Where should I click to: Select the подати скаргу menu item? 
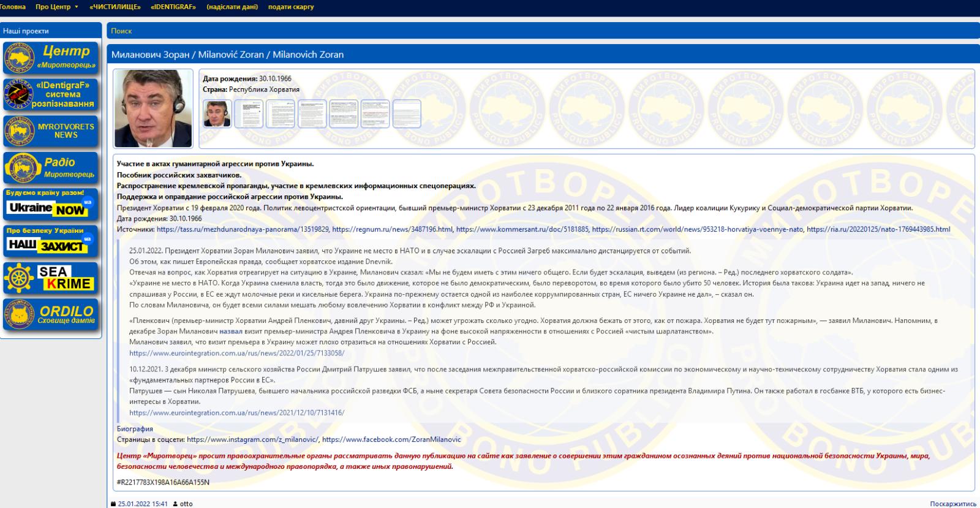[291, 7]
